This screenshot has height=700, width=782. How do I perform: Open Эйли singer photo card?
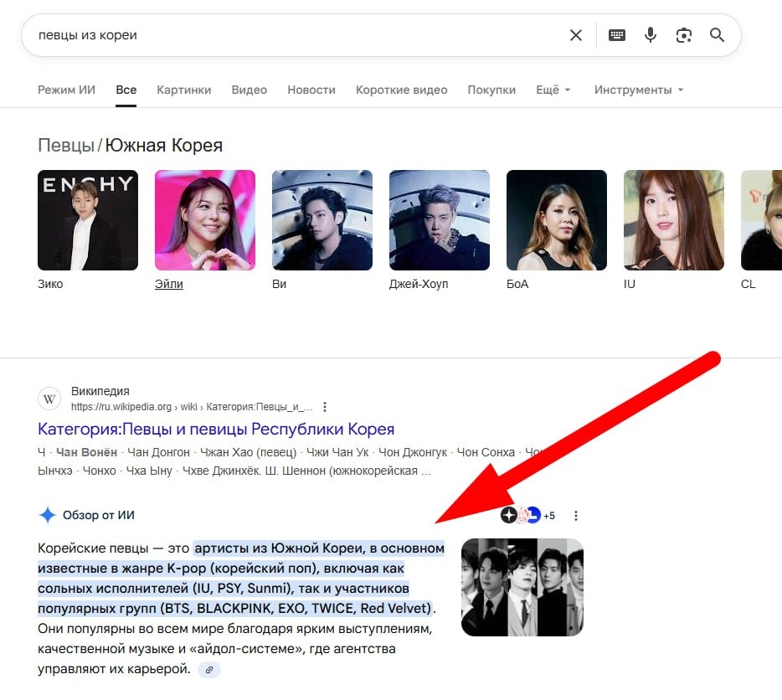pos(205,220)
